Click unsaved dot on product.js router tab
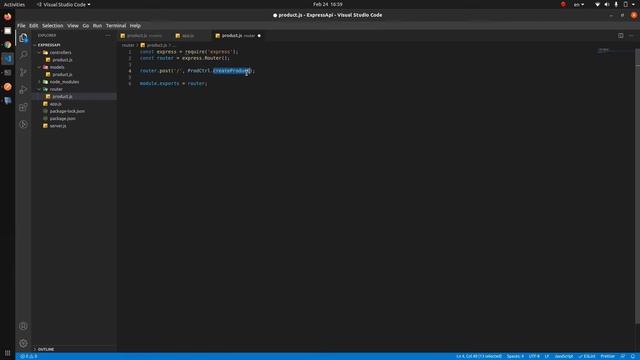This screenshot has height=360, width=640. point(259,36)
